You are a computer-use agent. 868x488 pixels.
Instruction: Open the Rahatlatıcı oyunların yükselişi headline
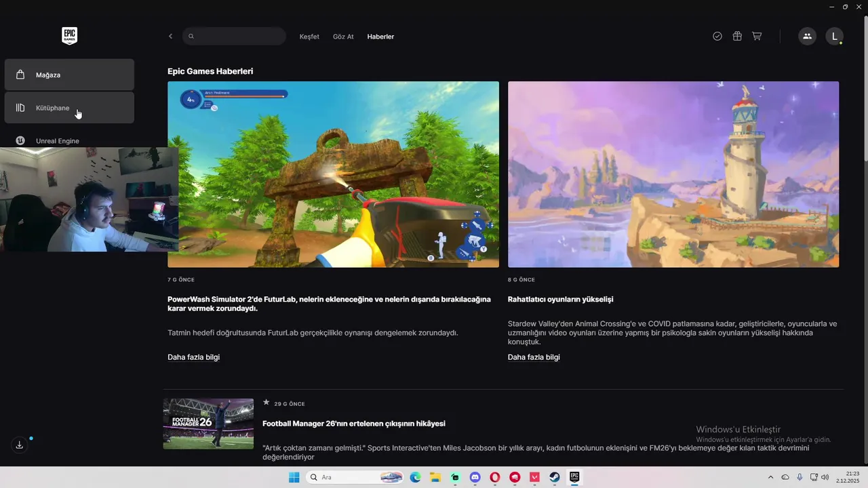coord(560,300)
